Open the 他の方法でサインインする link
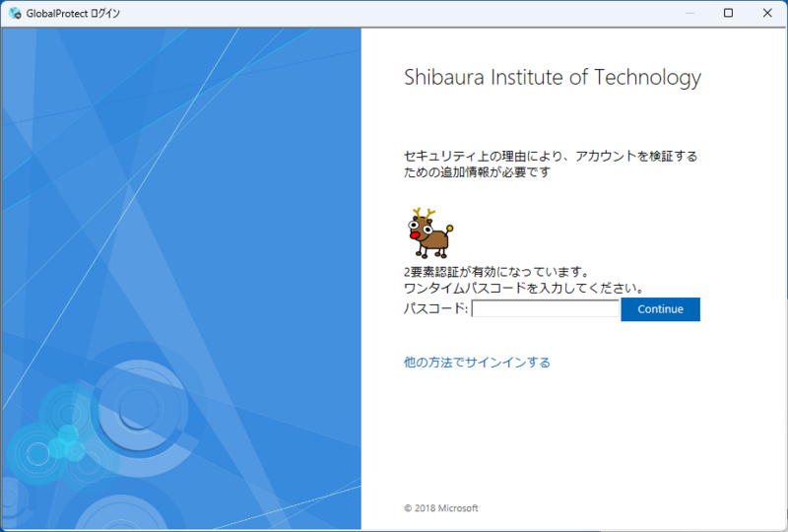 pyautogui.click(x=477, y=362)
